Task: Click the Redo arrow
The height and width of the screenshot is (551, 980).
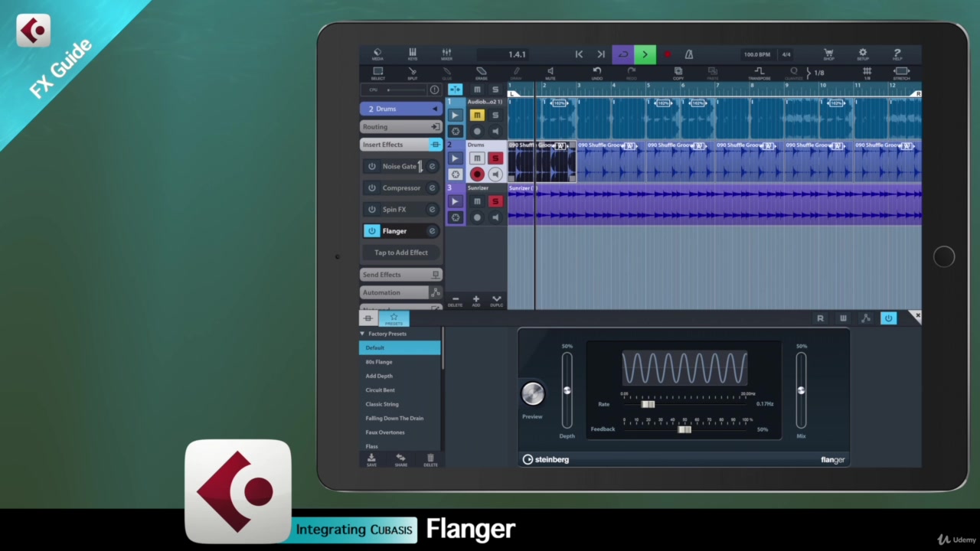Action: pos(632,73)
